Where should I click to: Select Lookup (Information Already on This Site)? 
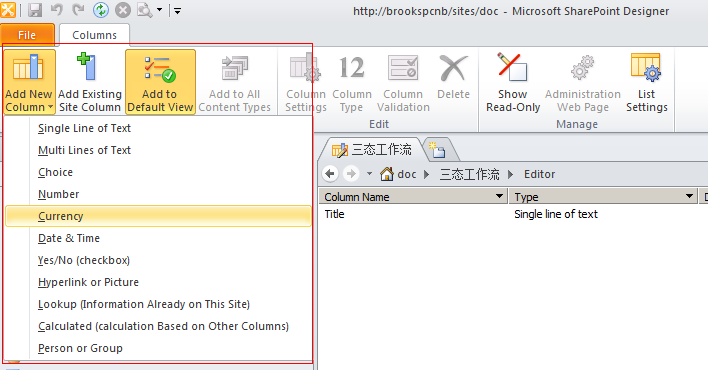point(158,304)
